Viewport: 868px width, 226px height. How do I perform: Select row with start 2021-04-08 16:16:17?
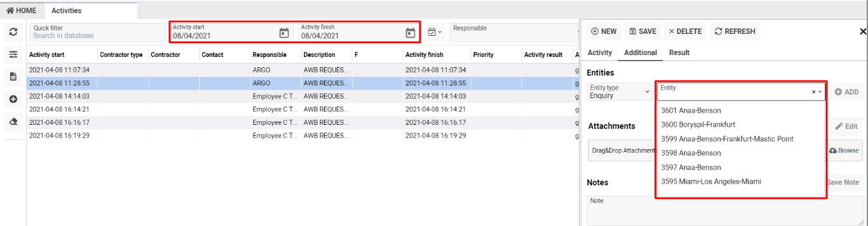click(302, 122)
